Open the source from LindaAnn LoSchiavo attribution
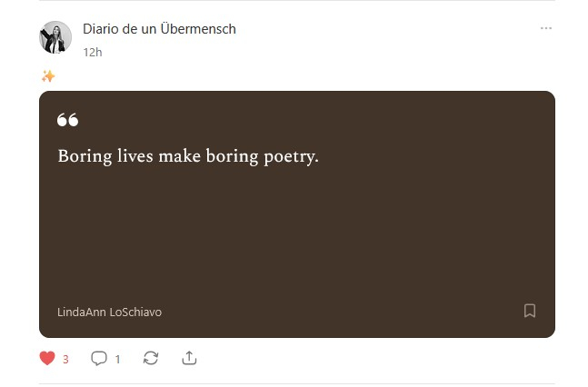Viewport: 588px width, 387px height. 109,312
